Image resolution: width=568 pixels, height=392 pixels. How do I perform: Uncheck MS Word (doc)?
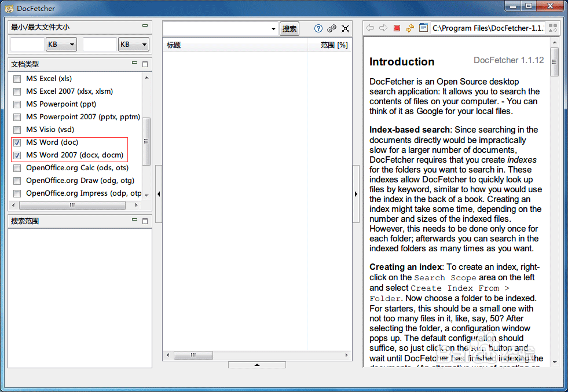17,142
